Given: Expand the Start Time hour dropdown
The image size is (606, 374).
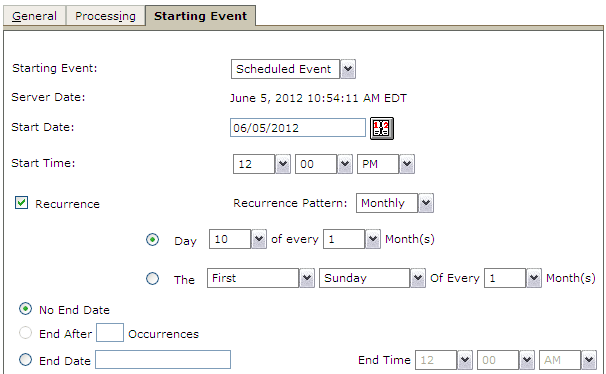Looking at the screenshot, I should tap(262, 164).
